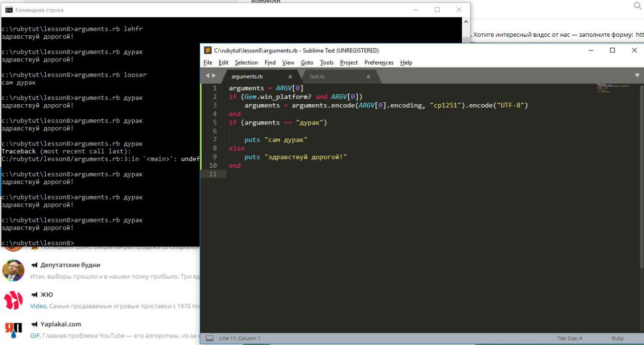Click the ЖЮ red channel avatar

pyautogui.click(x=14, y=300)
